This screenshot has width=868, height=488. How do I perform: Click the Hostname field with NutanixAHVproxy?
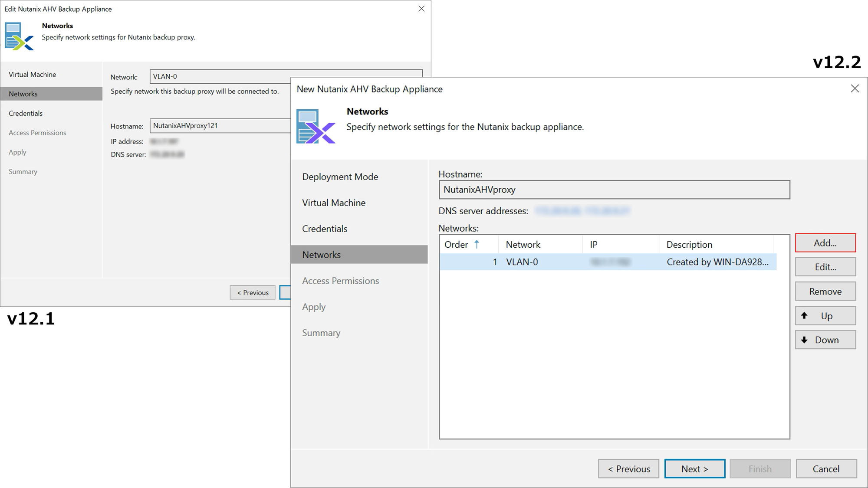[x=614, y=190]
